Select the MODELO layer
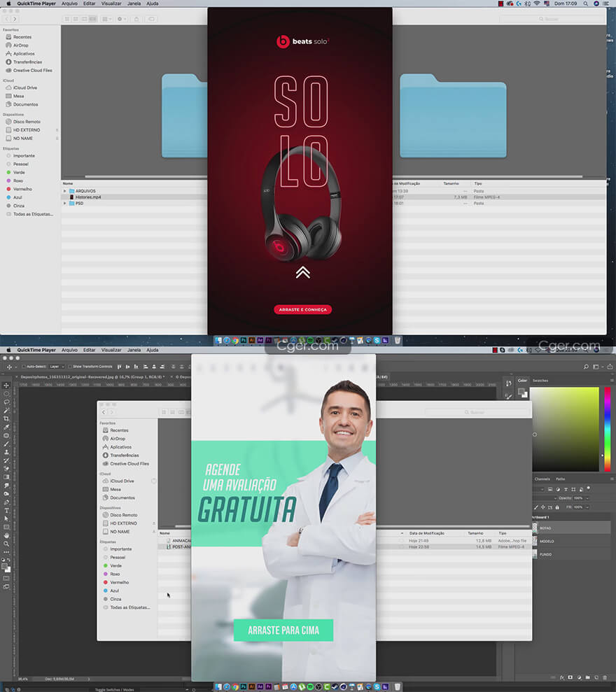The height and width of the screenshot is (692, 616). 571,541
